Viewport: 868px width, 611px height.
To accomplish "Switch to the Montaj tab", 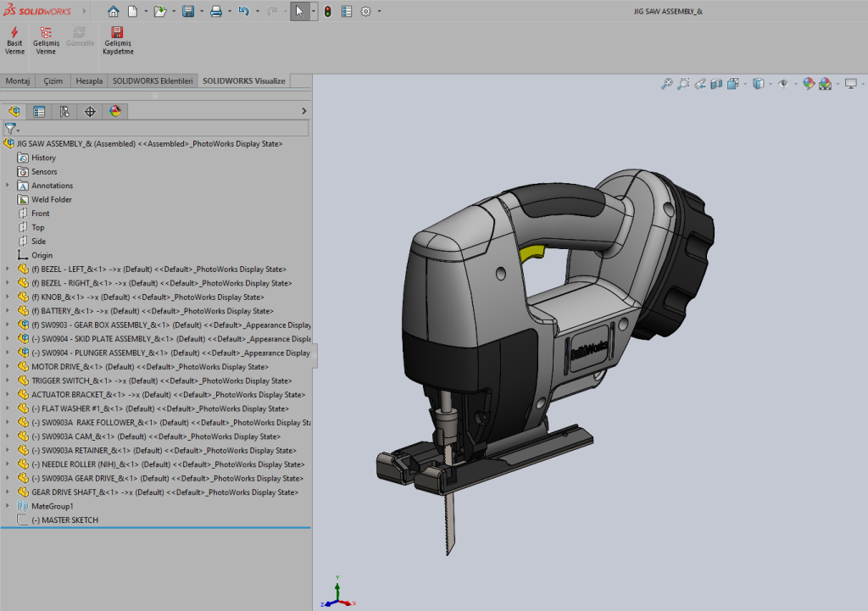I will [x=18, y=81].
